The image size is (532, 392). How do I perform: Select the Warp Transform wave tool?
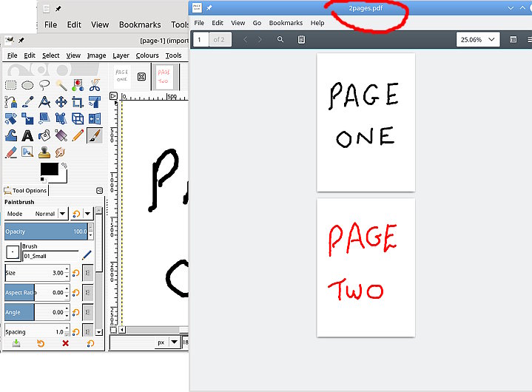(x=10, y=135)
